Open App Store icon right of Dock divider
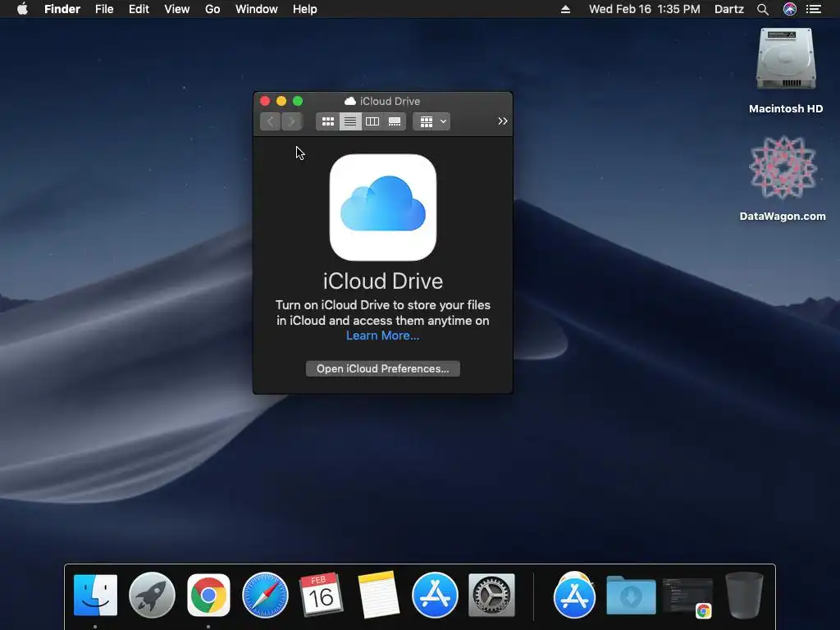The height and width of the screenshot is (630, 840). 574,596
